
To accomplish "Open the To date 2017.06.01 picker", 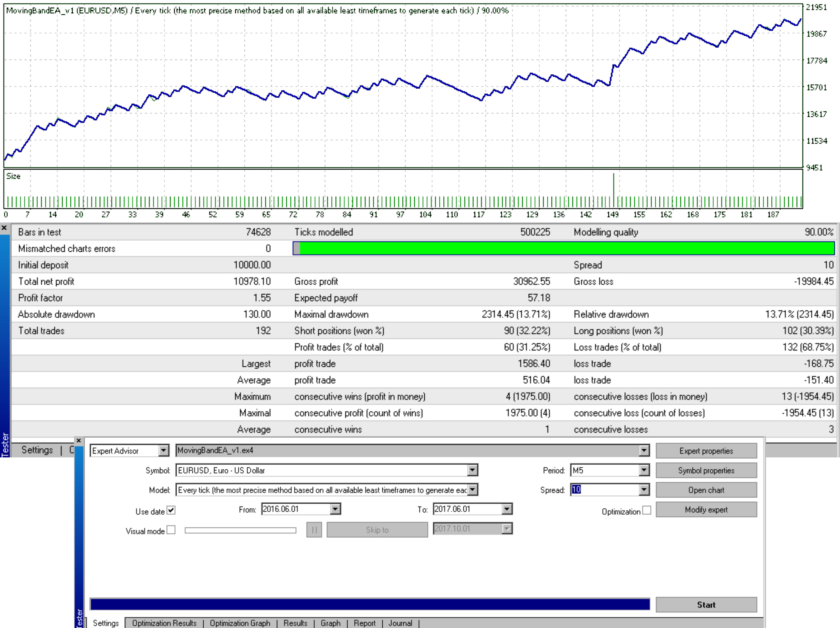I will point(507,509).
